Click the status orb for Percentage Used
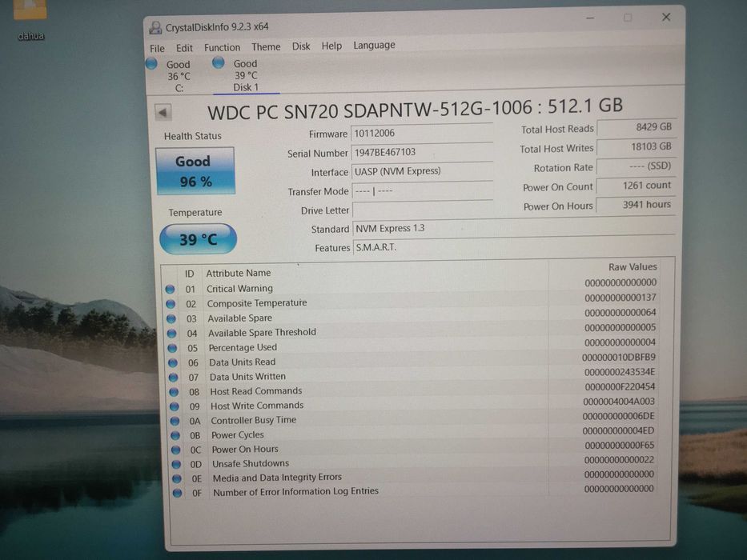 pyautogui.click(x=172, y=348)
